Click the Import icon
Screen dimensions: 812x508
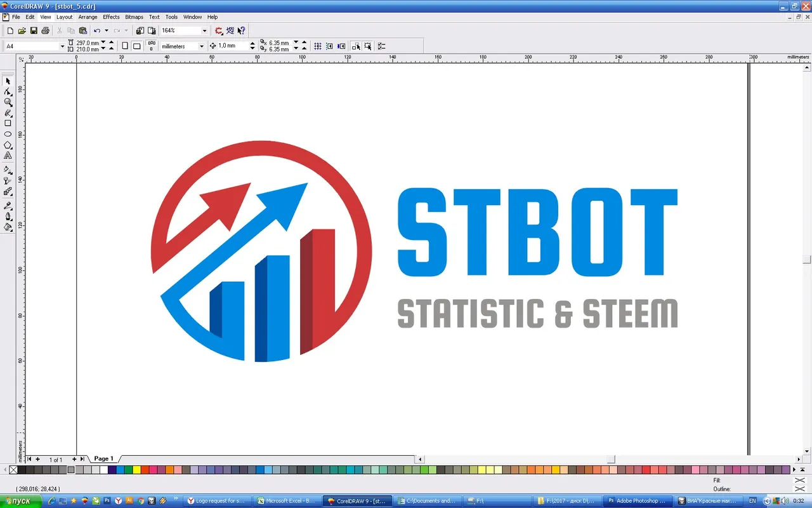point(140,30)
